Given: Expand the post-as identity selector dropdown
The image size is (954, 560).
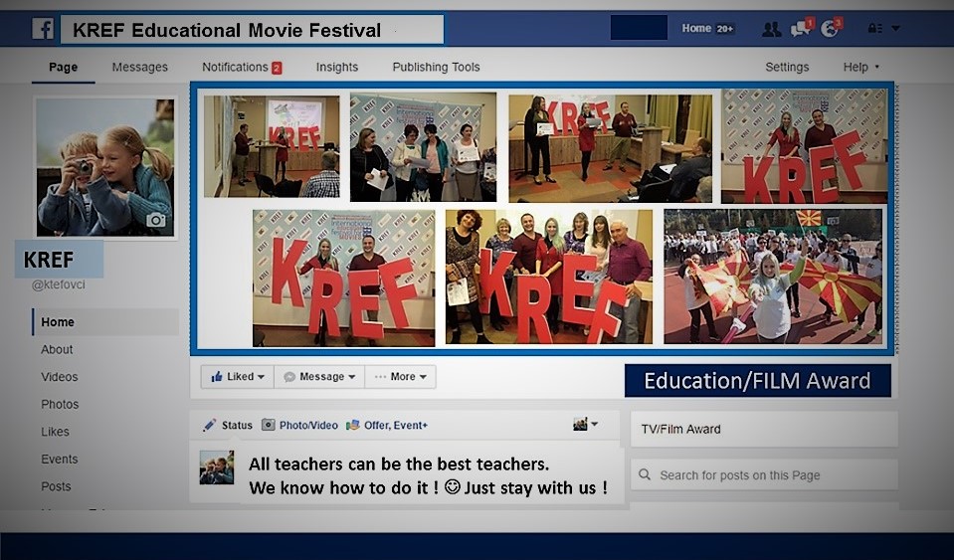Looking at the screenshot, I should tap(585, 424).
